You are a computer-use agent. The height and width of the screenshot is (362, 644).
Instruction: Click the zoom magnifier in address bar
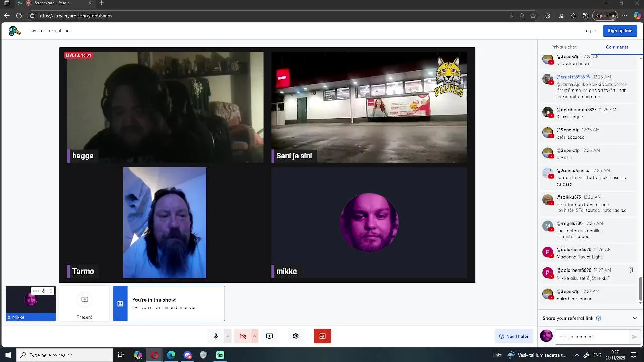[x=522, y=16]
